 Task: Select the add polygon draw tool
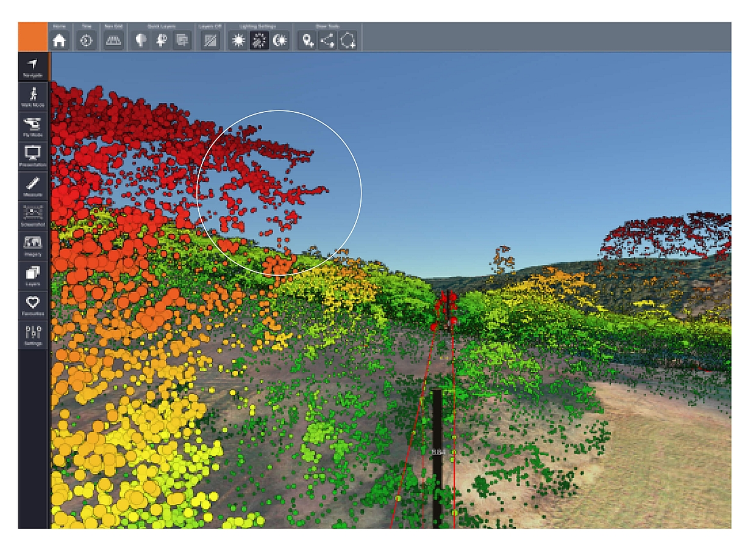348,40
